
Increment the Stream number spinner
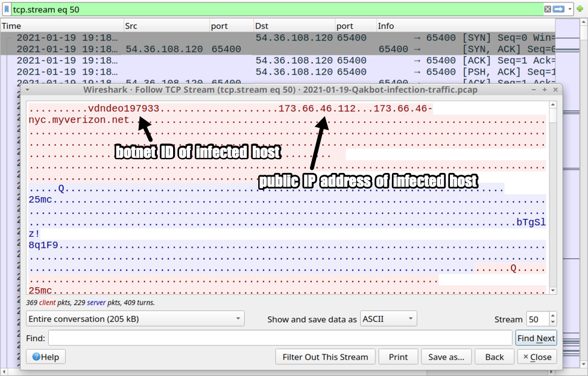553,316
